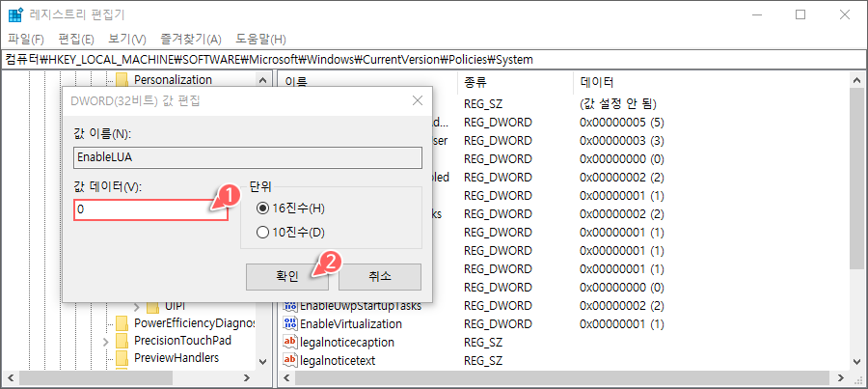
Task: Select the EnableUwpStartupTasks value name
Action: coord(361,305)
